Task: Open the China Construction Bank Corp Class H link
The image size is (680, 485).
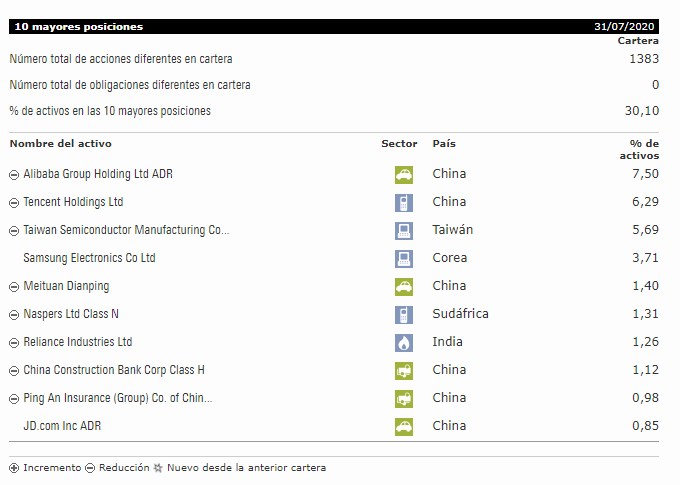Action: tap(114, 370)
